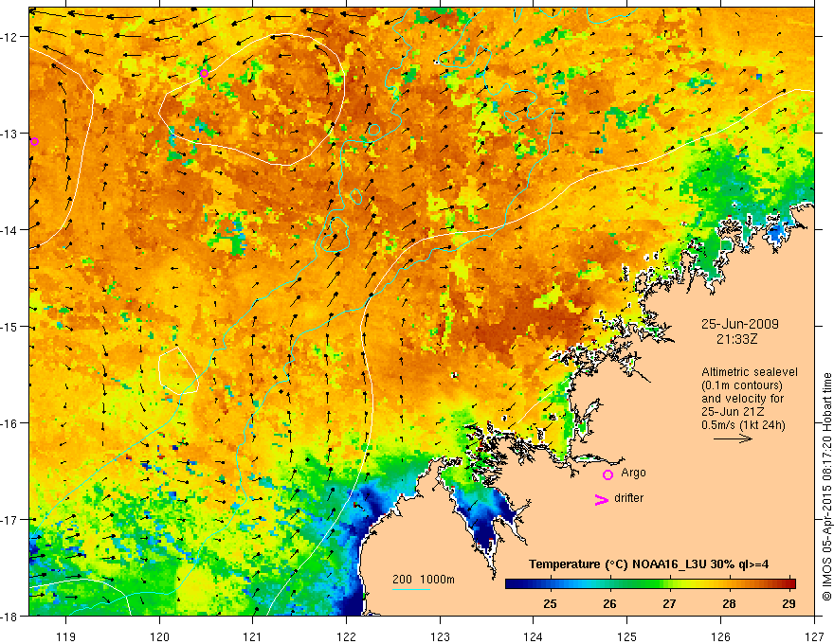Click the longitude axis label 127
Viewport: 834px width, 644px height.
[814, 636]
